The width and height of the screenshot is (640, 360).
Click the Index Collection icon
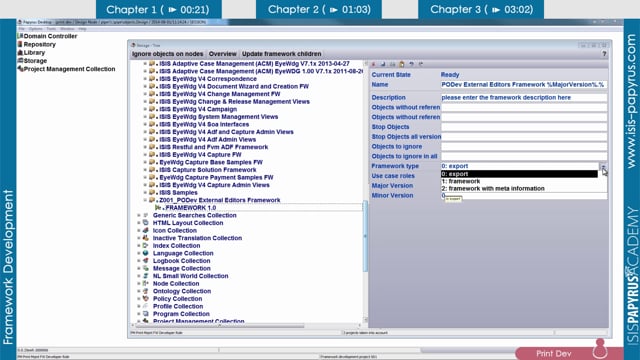click(146, 246)
